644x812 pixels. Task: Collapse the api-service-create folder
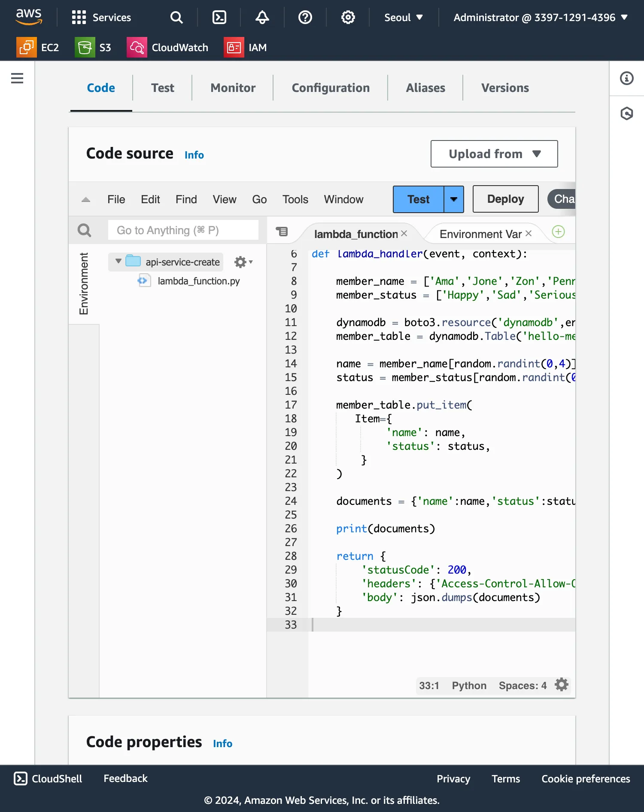click(118, 261)
